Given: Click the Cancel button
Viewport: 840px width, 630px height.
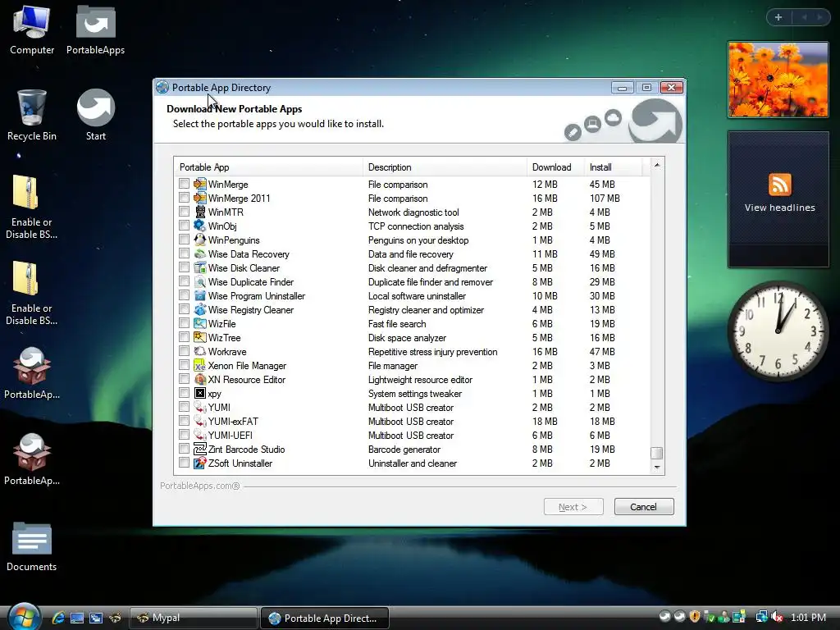Looking at the screenshot, I should coord(643,507).
